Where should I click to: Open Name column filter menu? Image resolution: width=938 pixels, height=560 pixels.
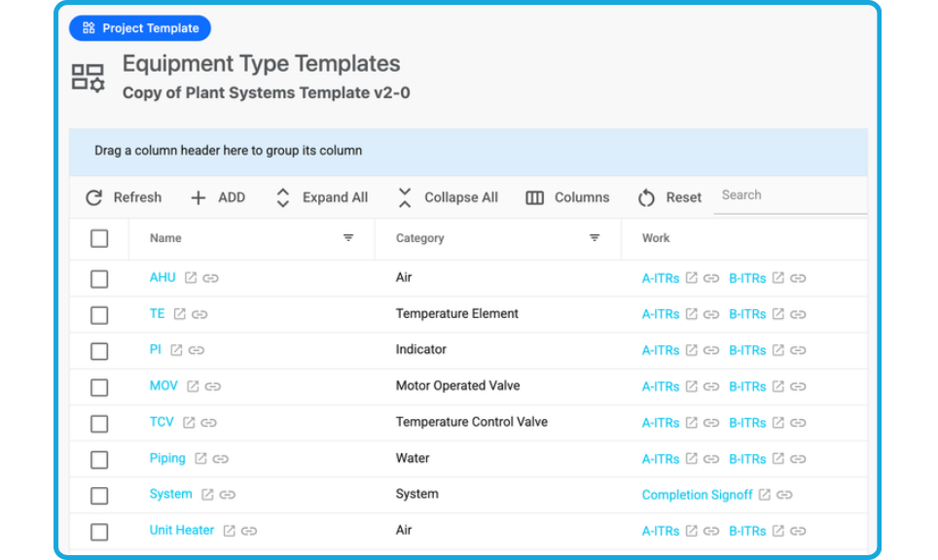tap(348, 238)
